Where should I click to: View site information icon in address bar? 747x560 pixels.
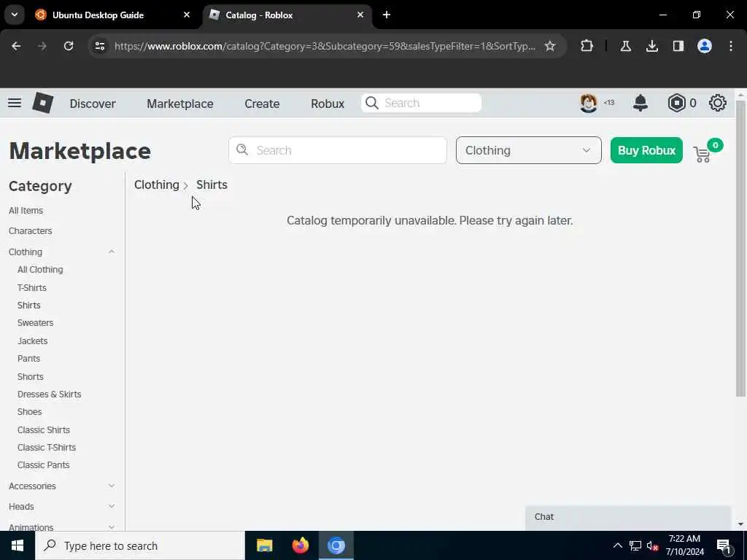99,46
